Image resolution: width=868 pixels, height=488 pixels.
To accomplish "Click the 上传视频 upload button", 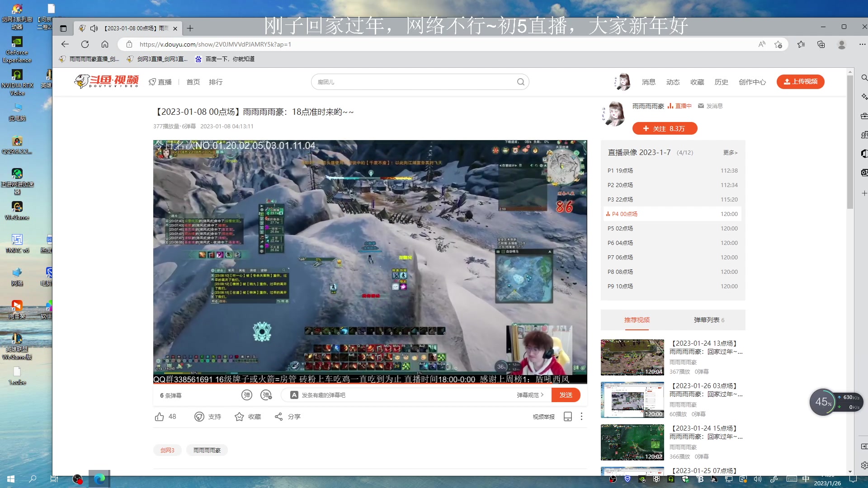I will [801, 82].
